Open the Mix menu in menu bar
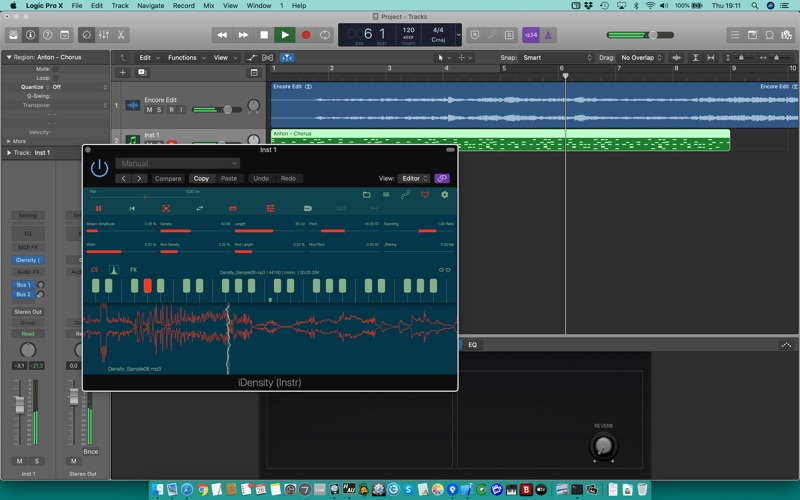The height and width of the screenshot is (500, 800). point(209,6)
